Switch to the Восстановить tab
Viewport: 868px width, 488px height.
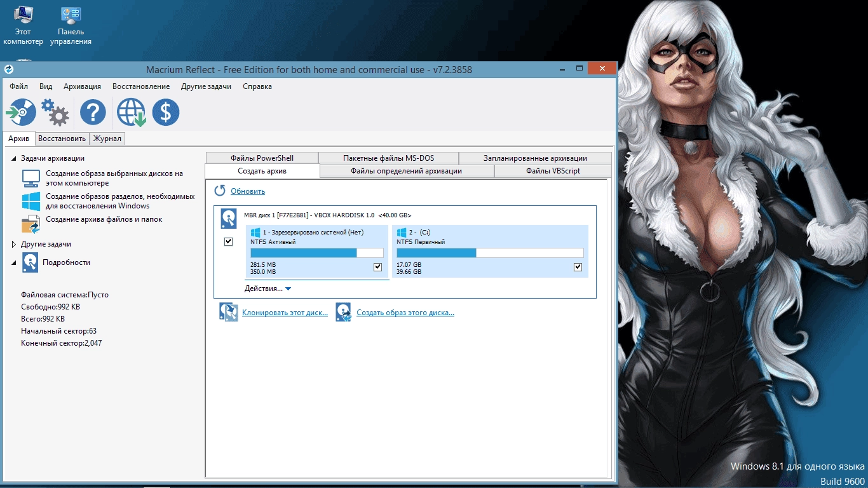[62, 139]
